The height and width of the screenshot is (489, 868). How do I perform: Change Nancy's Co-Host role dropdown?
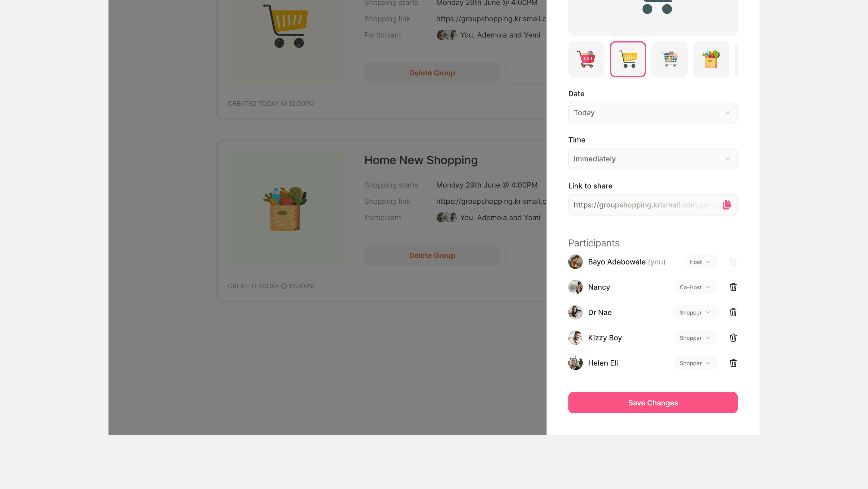click(x=696, y=287)
